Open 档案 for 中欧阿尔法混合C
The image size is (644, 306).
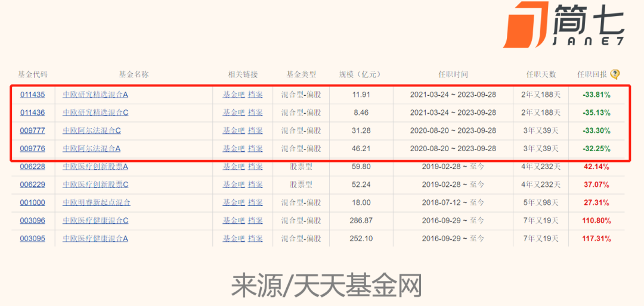click(x=255, y=131)
